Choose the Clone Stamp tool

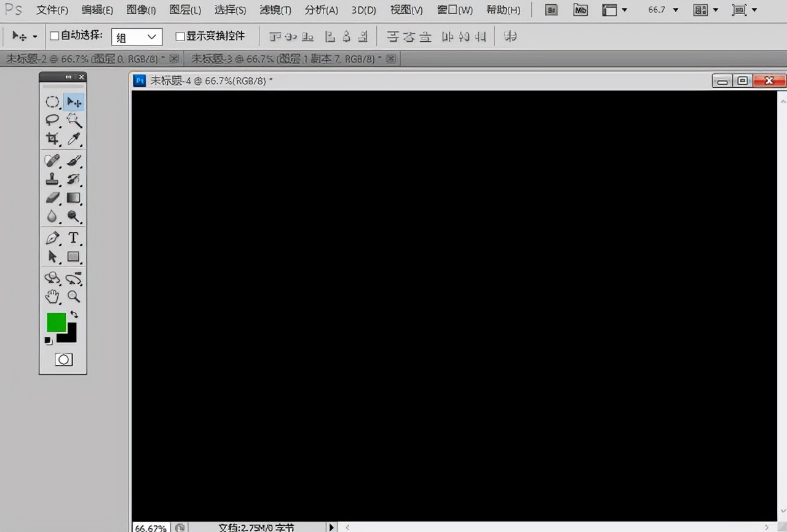pyautogui.click(x=52, y=179)
